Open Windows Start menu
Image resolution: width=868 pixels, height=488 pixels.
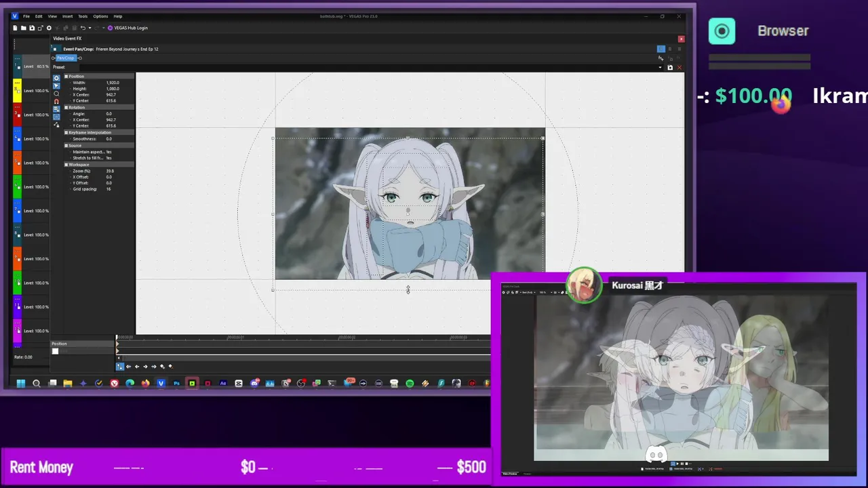tap(20, 384)
